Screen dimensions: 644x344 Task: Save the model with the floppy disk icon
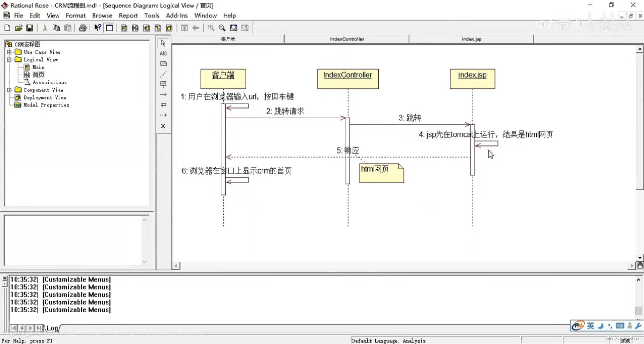pyautogui.click(x=30, y=28)
